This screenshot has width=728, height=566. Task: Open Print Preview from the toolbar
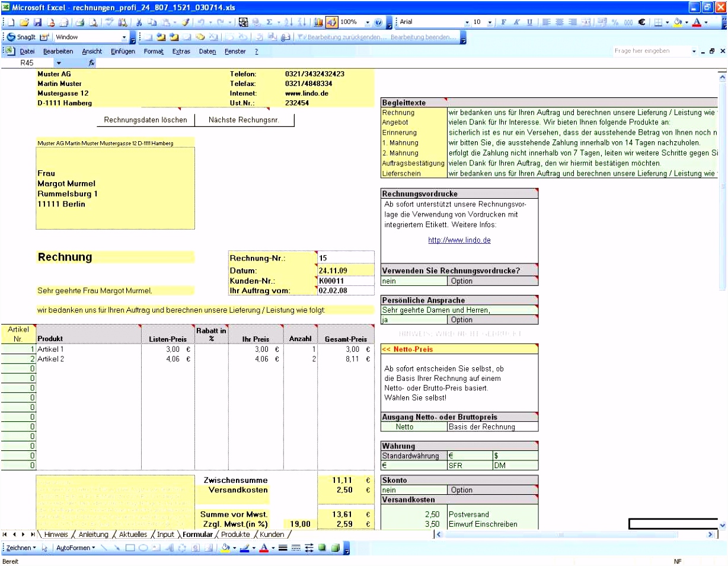(x=92, y=23)
